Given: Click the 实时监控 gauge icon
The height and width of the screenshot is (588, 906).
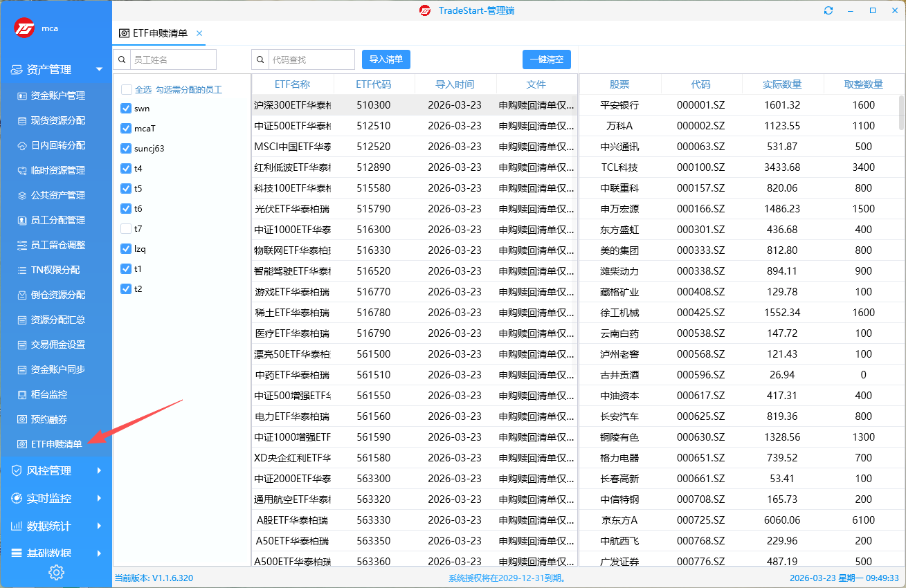Looking at the screenshot, I should click(x=16, y=498).
